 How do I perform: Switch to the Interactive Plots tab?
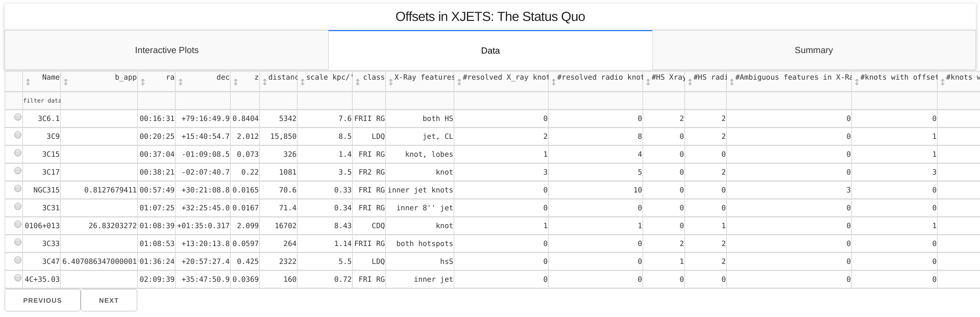tap(166, 50)
